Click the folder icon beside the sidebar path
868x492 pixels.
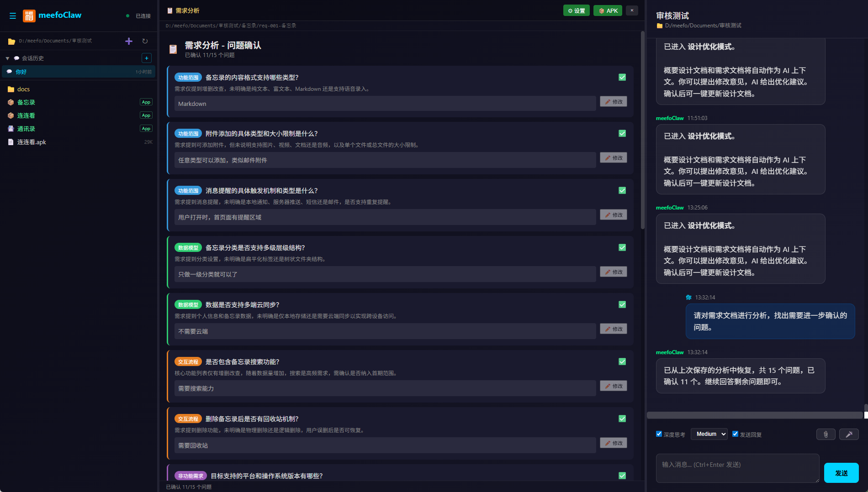tap(12, 42)
